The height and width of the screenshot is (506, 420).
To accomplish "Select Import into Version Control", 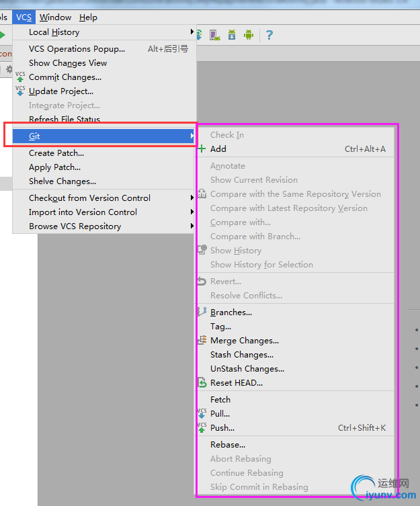I will point(104,212).
